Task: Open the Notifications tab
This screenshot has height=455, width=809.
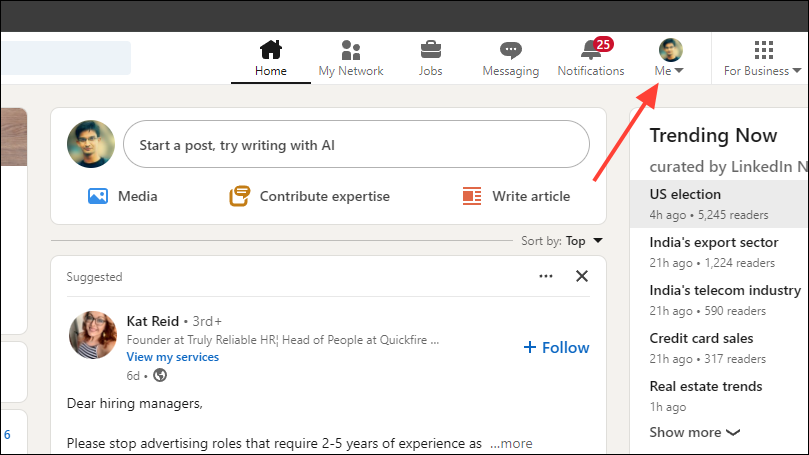Action: pyautogui.click(x=591, y=58)
